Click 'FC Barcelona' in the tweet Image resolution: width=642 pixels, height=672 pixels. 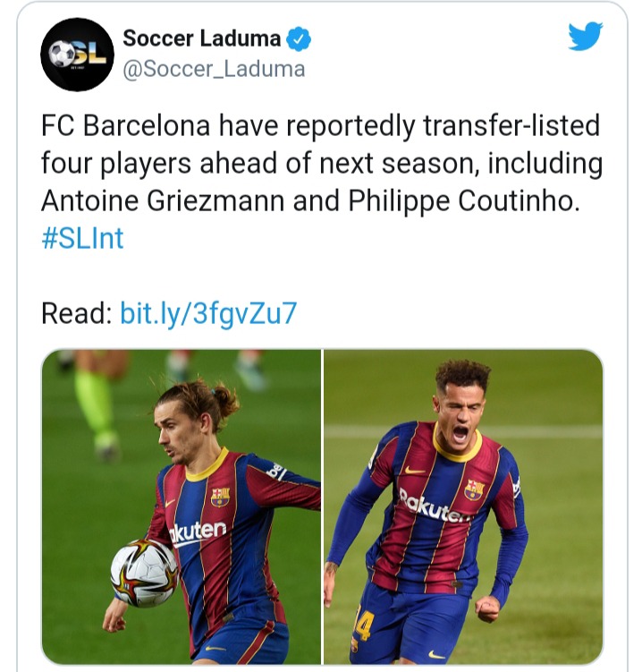(x=125, y=125)
